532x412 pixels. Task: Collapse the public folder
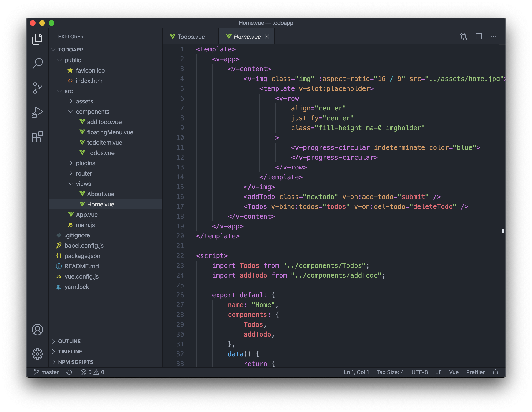105,60
